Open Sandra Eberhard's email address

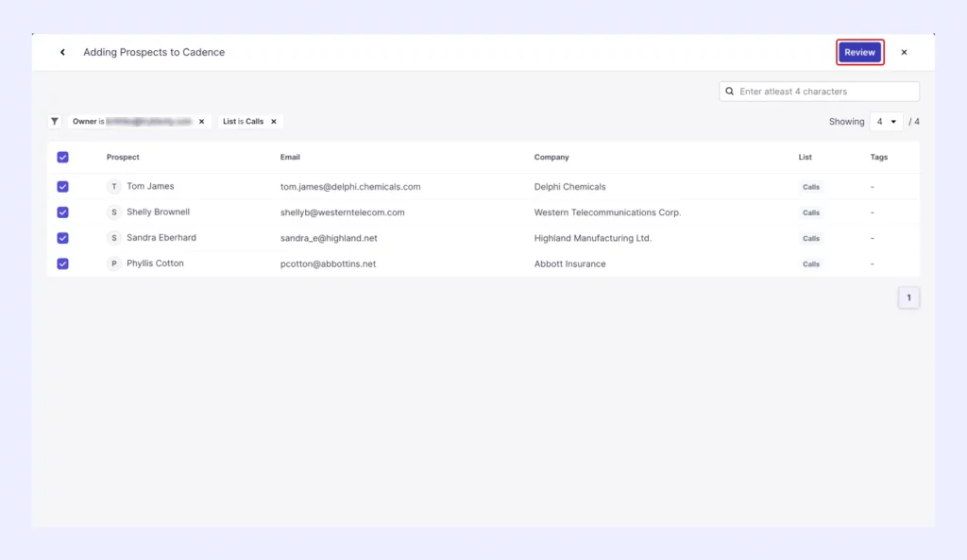(329, 238)
